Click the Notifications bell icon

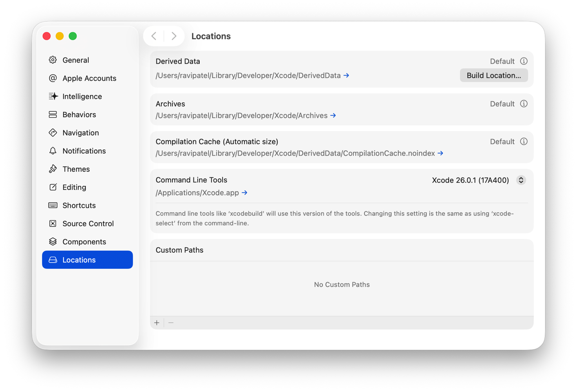tap(53, 151)
